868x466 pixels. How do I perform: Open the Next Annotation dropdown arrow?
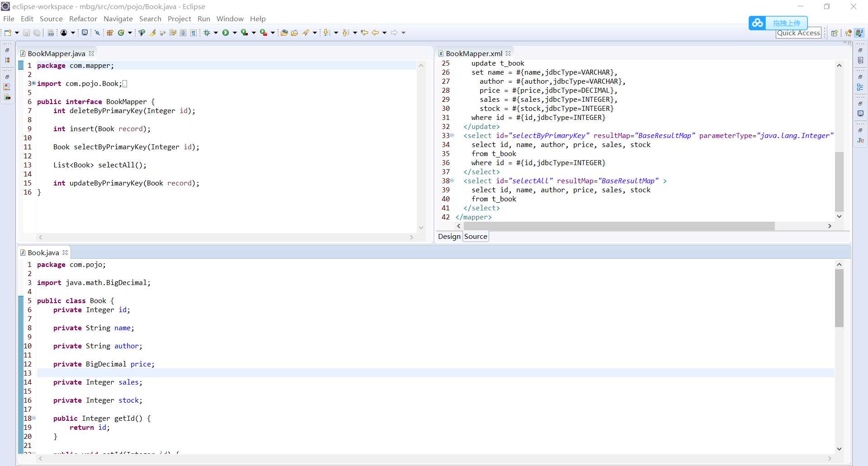pos(336,33)
